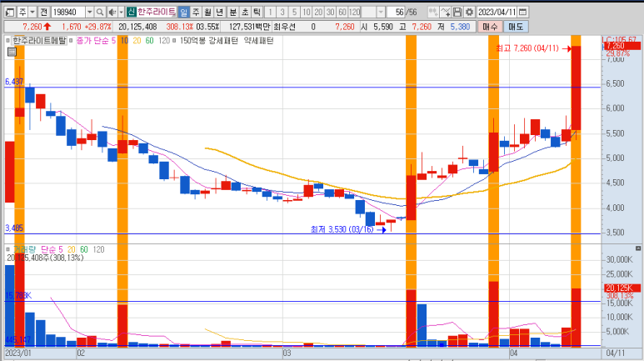Click the 150억봉 indicator label
Image resolution: width=644 pixels, height=361 pixels.
(x=193, y=41)
